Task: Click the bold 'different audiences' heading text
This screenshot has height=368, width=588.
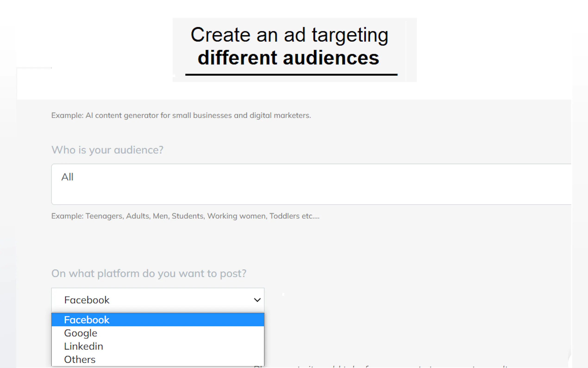Action: 288,58
